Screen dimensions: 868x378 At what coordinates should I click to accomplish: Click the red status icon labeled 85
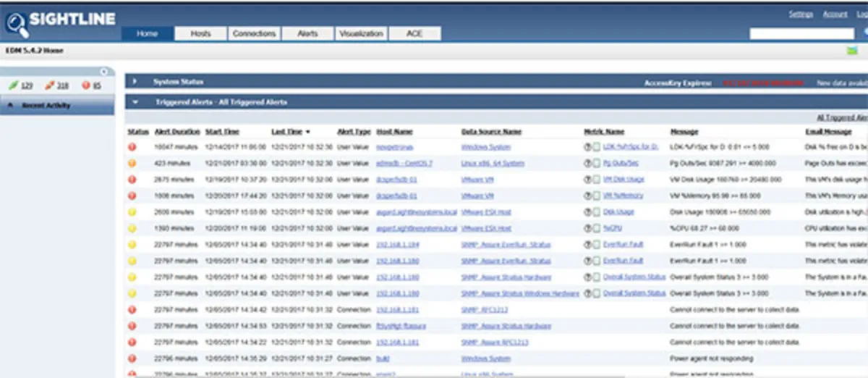85,85
